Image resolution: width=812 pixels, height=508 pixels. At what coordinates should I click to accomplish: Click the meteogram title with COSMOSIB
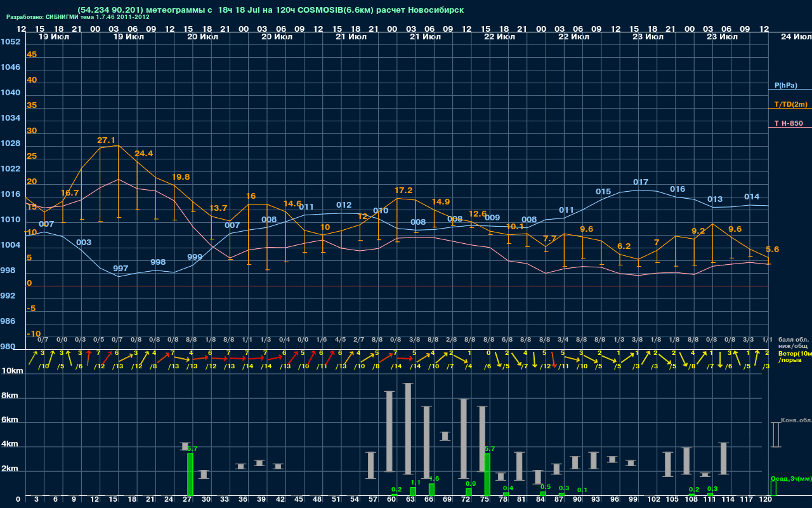271,10
